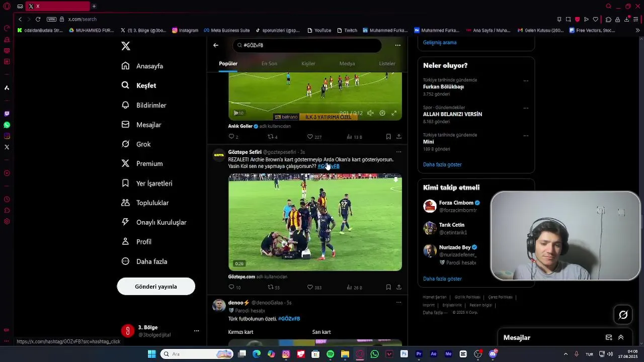Open search options three-dot menu
644x362 pixels.
(397, 45)
